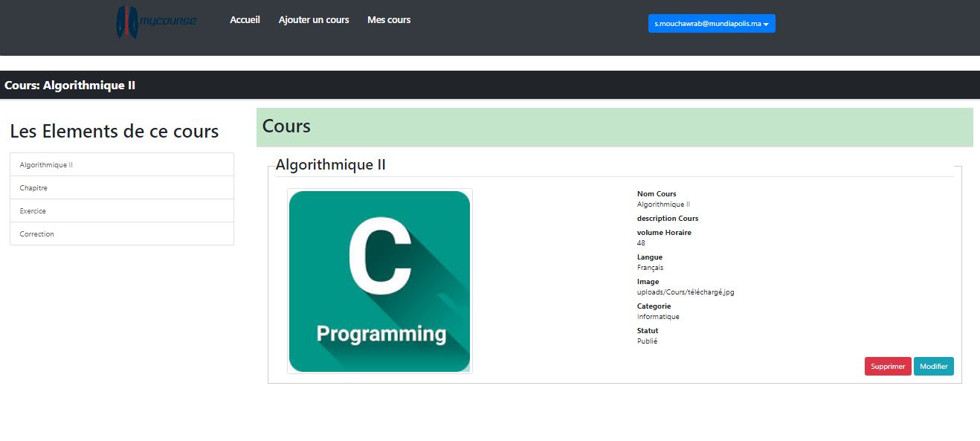
Task: Click the volume Horaire value 48
Action: click(641, 243)
